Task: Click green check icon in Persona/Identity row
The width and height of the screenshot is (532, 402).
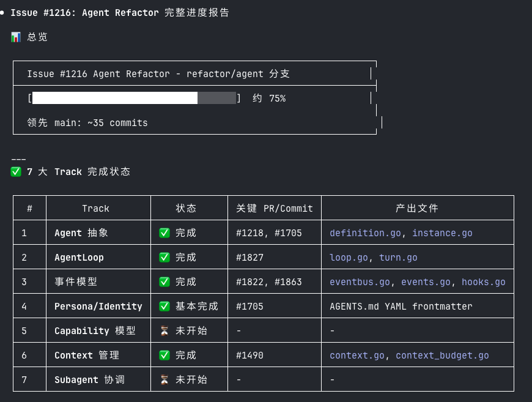Action: (164, 306)
